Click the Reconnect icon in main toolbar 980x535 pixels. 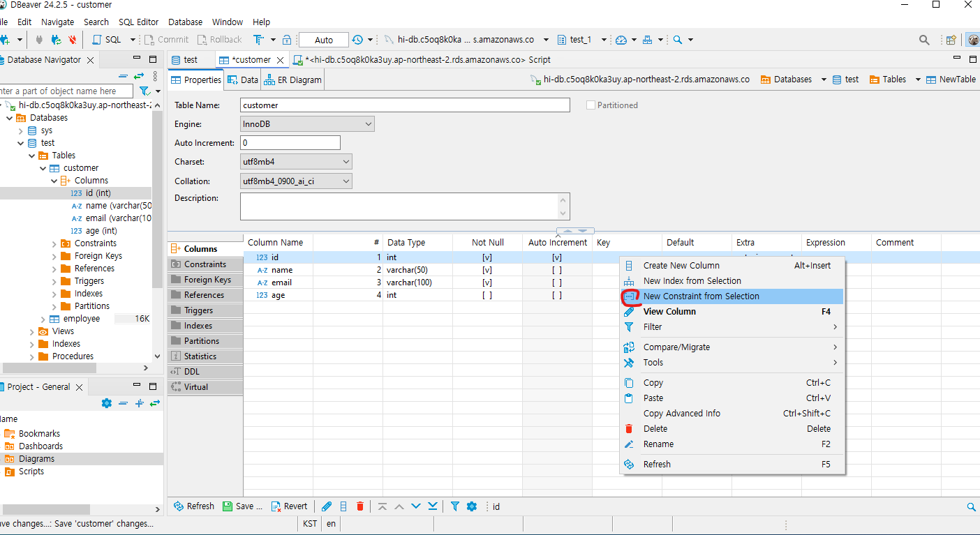pyautogui.click(x=57, y=40)
